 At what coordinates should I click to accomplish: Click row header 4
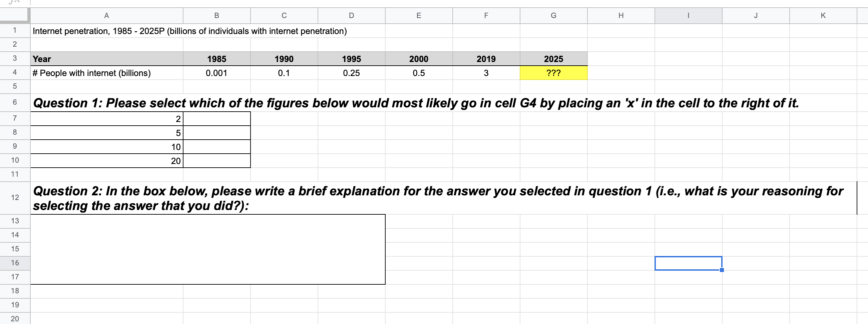(15, 72)
